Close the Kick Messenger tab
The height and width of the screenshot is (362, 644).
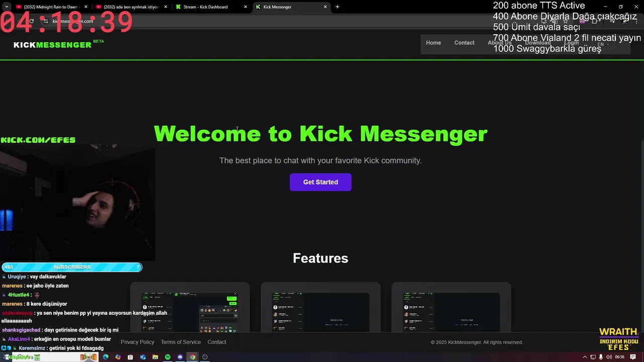click(325, 7)
